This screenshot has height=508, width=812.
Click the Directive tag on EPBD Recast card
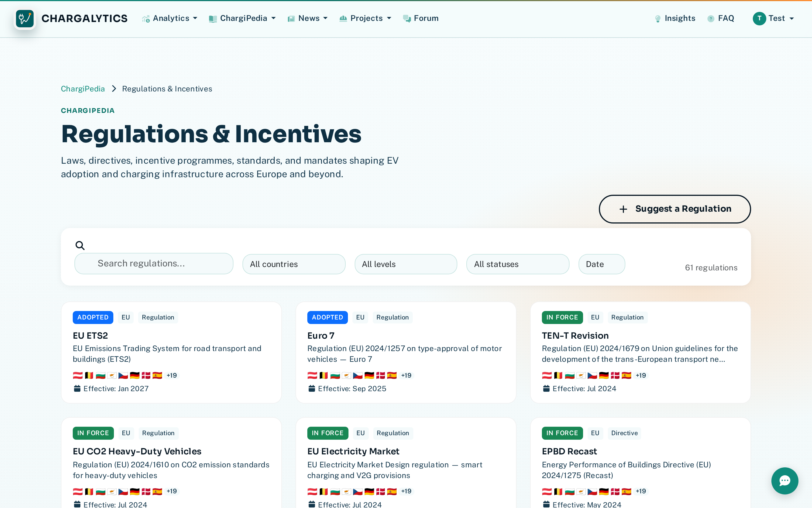(624, 433)
